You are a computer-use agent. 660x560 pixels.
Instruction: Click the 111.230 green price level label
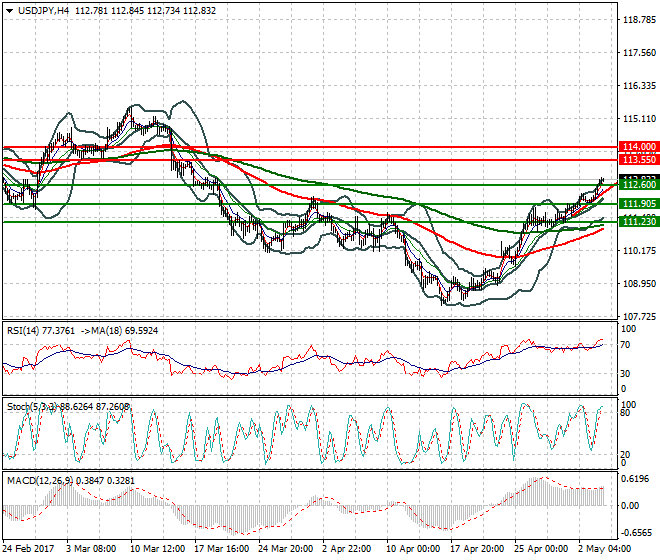click(639, 221)
